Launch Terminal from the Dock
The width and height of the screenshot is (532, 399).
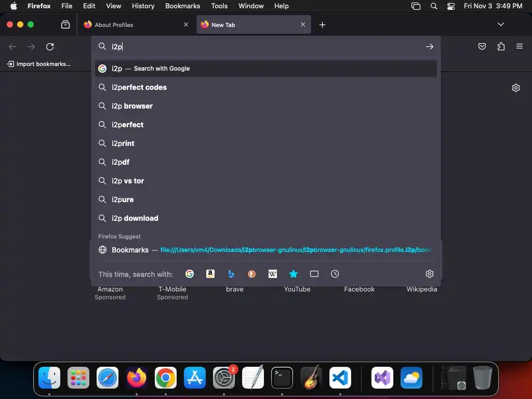[x=282, y=378]
